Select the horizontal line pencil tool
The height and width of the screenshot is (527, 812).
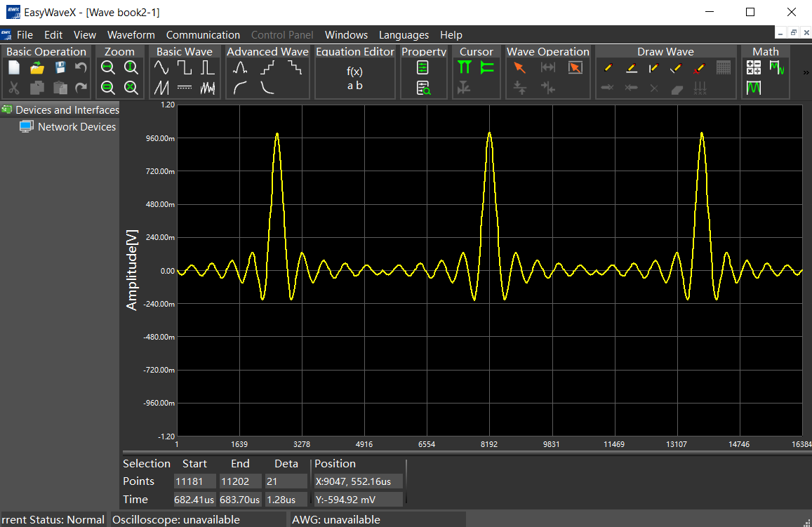pos(631,68)
